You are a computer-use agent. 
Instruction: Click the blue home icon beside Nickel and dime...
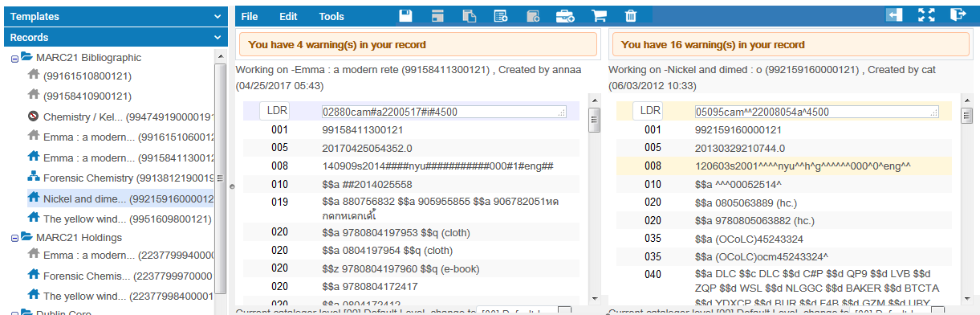33,197
